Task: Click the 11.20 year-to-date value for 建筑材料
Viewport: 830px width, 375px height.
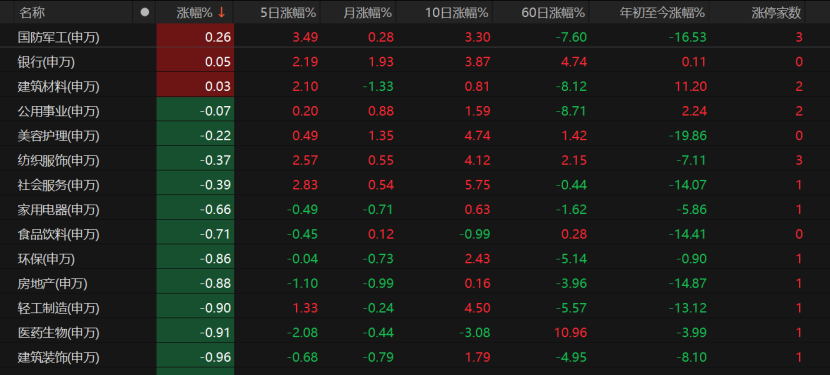Action: [691, 86]
